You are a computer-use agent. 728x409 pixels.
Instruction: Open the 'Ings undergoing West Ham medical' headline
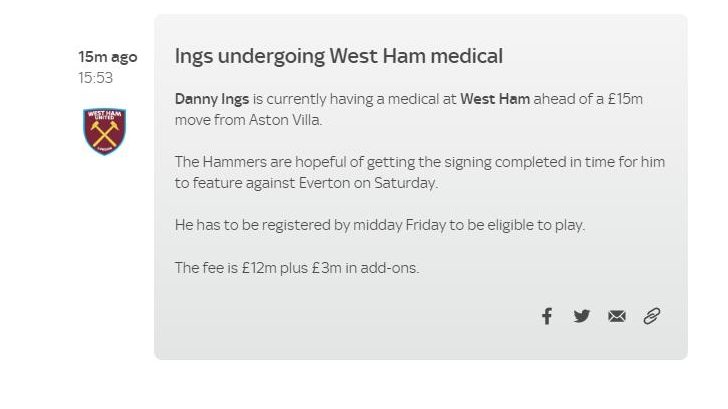click(338, 56)
